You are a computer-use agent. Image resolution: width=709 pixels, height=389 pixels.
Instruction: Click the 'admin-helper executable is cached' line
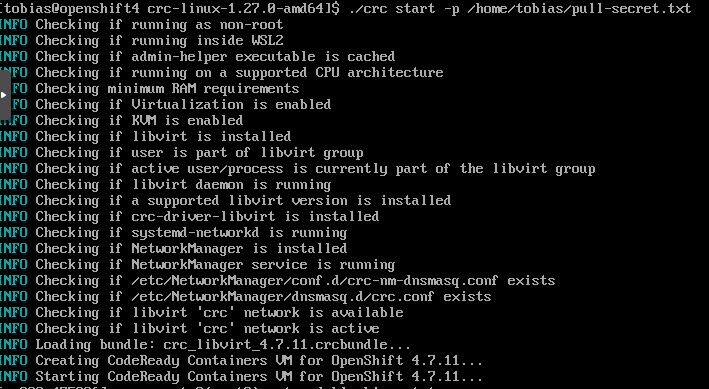pyautogui.click(x=197, y=57)
